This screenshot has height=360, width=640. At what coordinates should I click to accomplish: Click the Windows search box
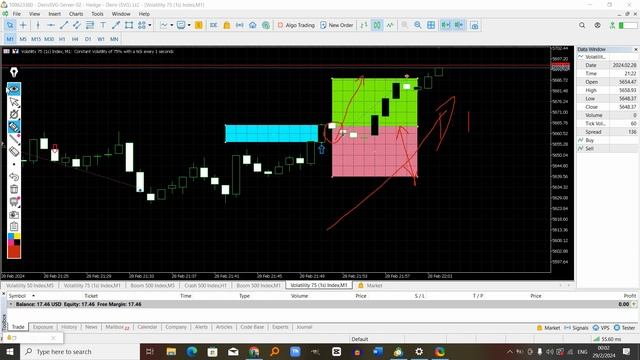[80, 351]
